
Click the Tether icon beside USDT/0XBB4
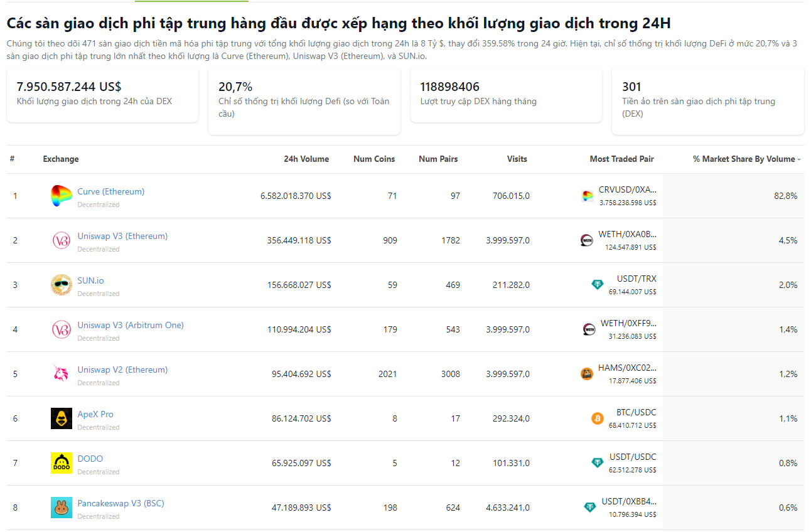click(590, 508)
